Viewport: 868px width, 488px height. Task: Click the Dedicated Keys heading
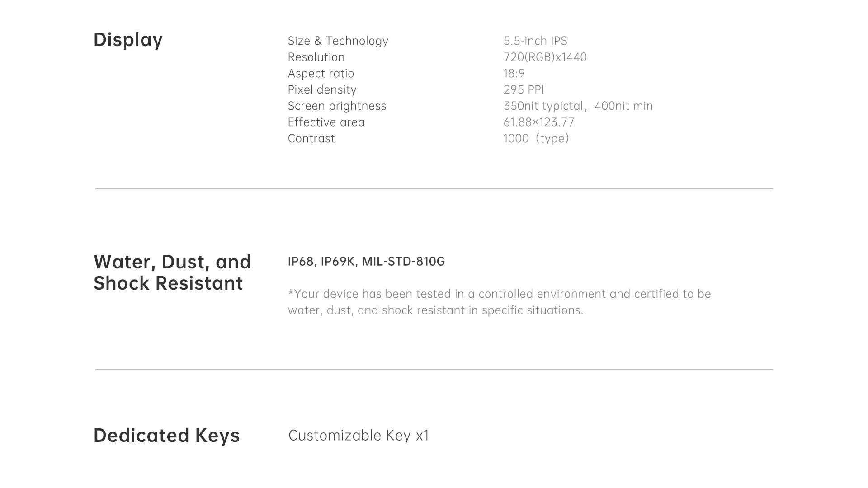pos(166,436)
